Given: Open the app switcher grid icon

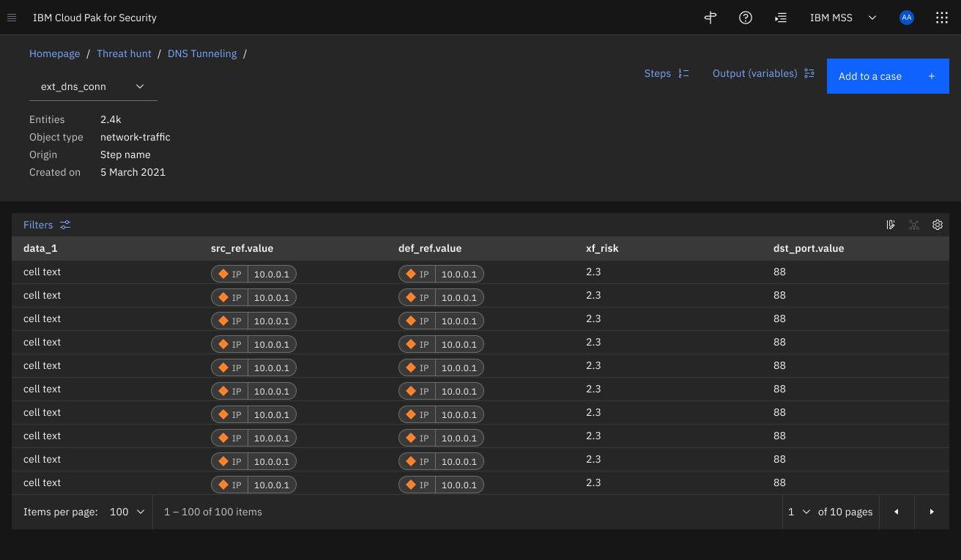Looking at the screenshot, I should point(942,18).
